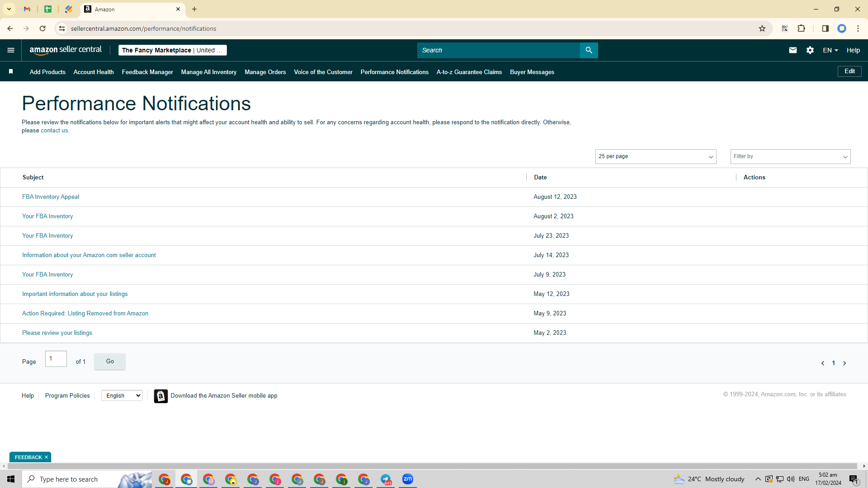Open Buyer Messages

point(532,72)
